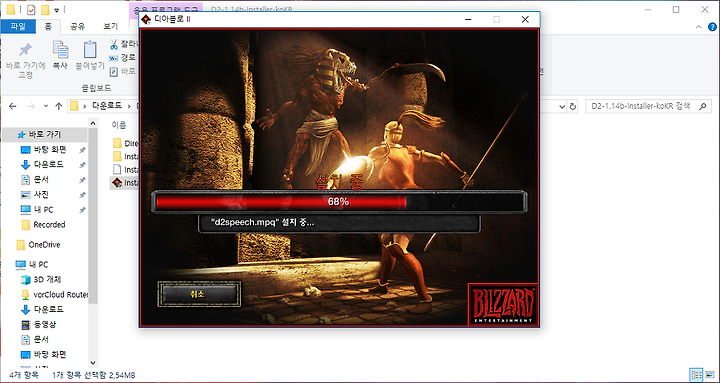Click the scissors cut icon in ribbon
The width and height of the screenshot is (720, 383).
coord(114,45)
